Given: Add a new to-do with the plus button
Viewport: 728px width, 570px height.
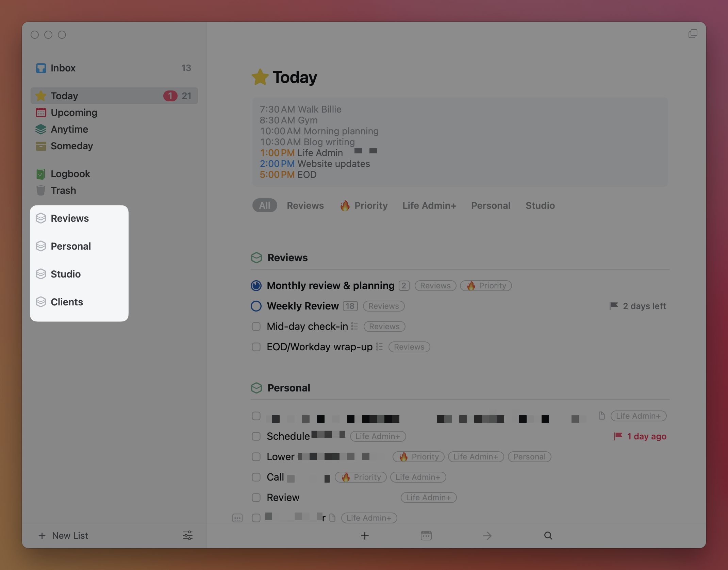Looking at the screenshot, I should pos(365,536).
